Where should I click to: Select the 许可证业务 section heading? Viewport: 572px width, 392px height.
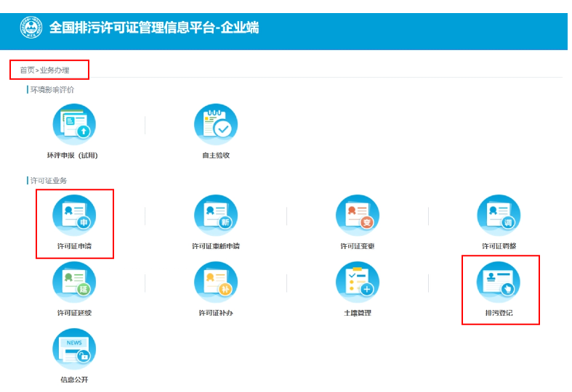coord(49,180)
